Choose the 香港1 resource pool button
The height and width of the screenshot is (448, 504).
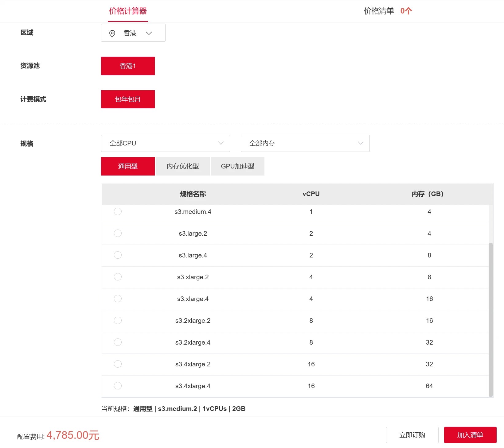tap(128, 66)
